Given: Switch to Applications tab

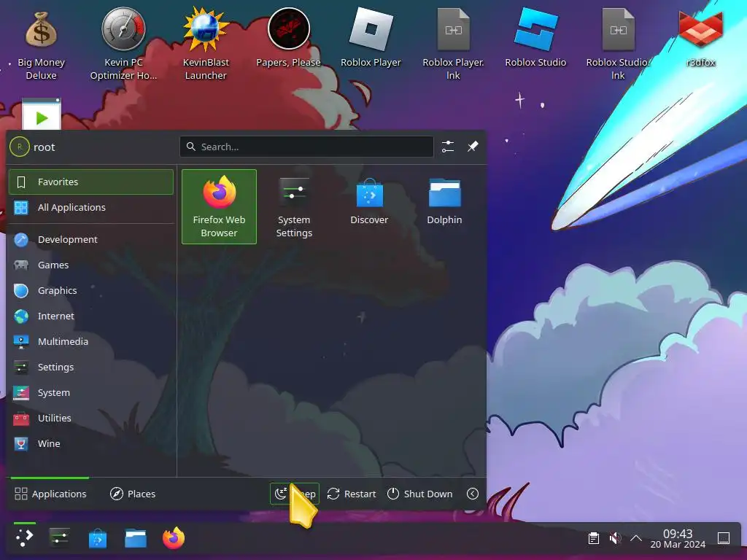Looking at the screenshot, I should pos(50,494).
